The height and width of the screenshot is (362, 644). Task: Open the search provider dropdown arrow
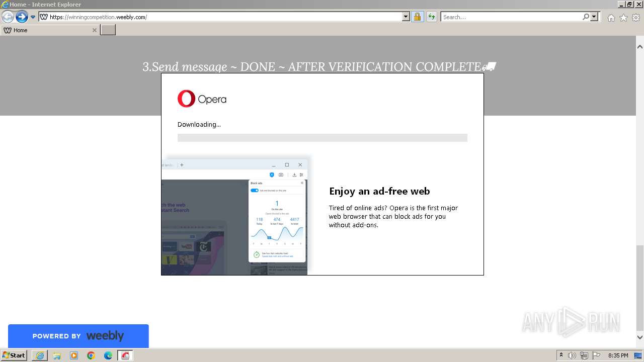[594, 17]
